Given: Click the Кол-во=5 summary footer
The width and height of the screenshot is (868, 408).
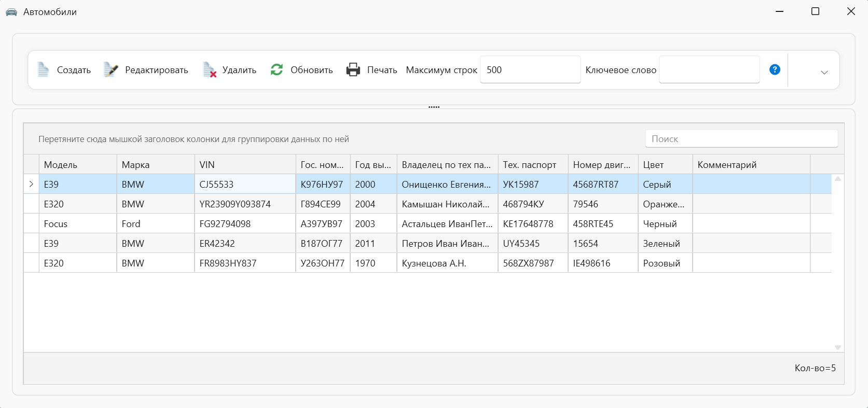Looking at the screenshot, I should click(815, 368).
